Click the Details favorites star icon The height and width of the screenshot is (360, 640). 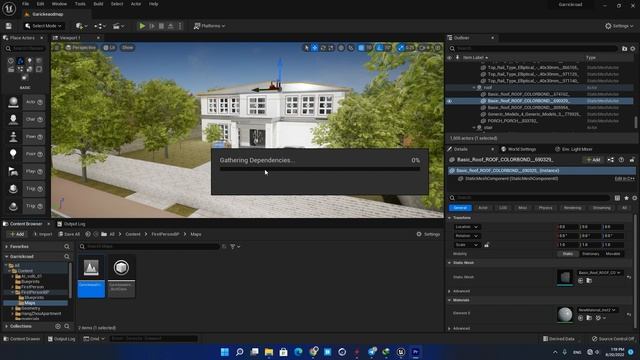coord(627,198)
